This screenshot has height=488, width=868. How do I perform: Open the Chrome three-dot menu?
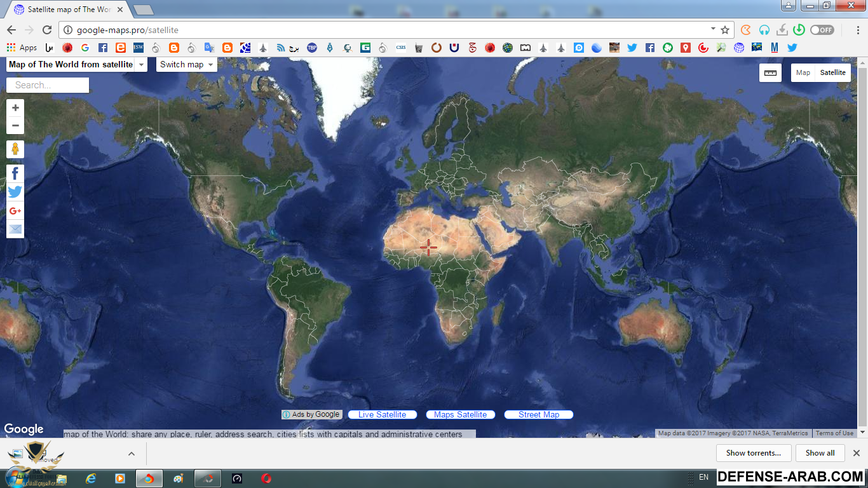tap(858, 30)
